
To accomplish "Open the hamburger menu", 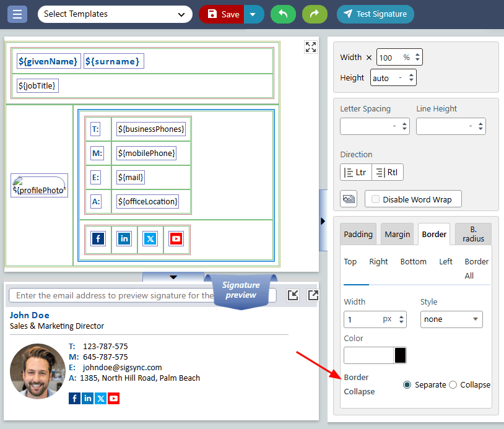I will [17, 14].
